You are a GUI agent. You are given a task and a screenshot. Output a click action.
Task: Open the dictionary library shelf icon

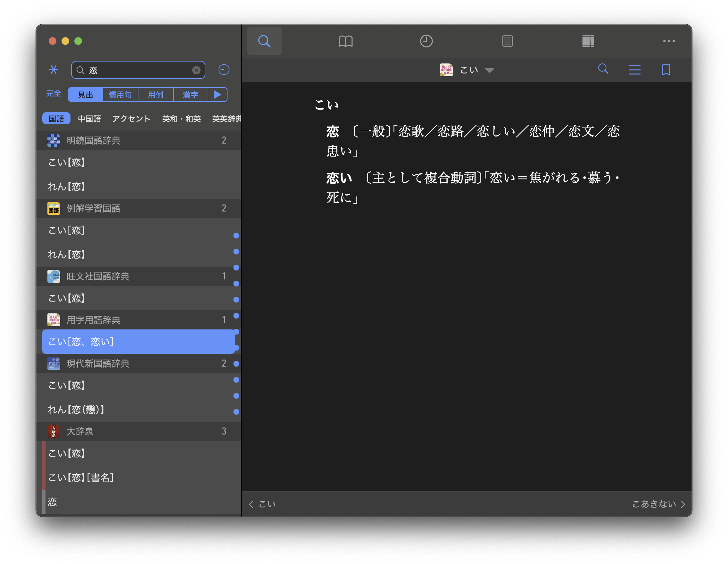point(588,41)
